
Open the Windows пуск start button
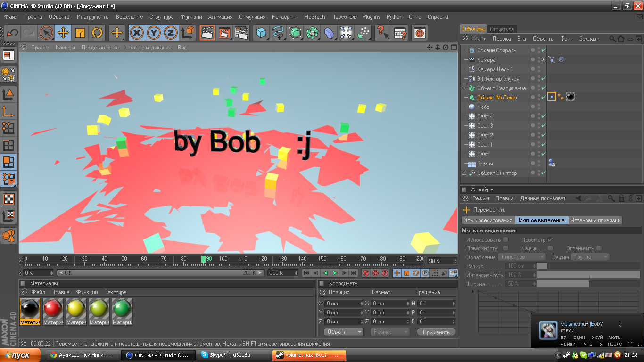coord(21,355)
